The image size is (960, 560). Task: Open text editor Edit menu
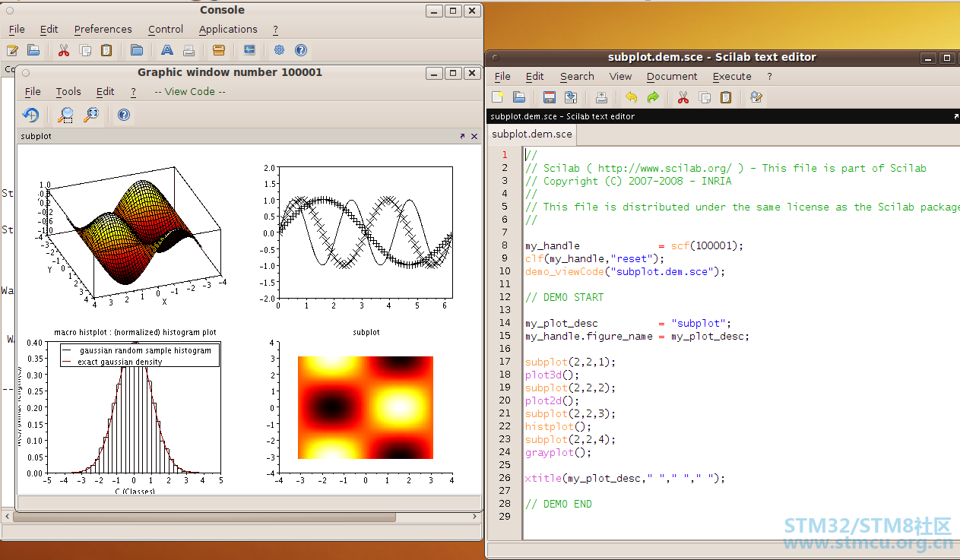click(x=535, y=76)
